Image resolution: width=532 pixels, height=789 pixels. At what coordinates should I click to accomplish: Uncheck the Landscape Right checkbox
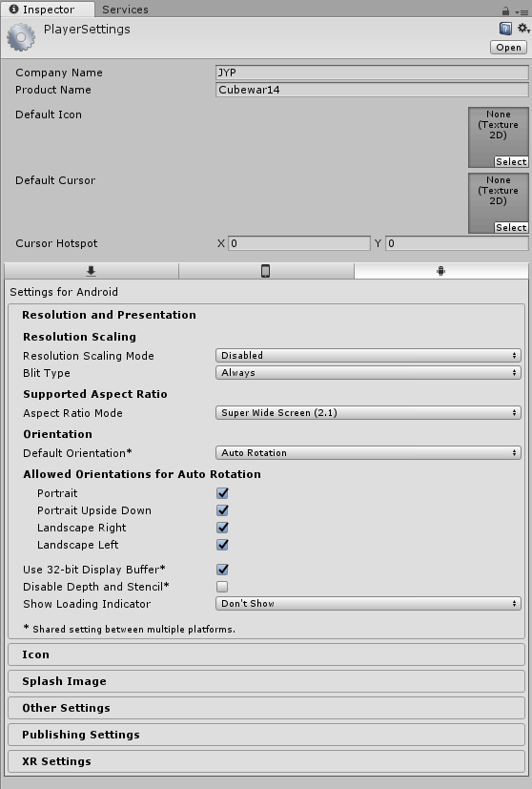pyautogui.click(x=222, y=528)
